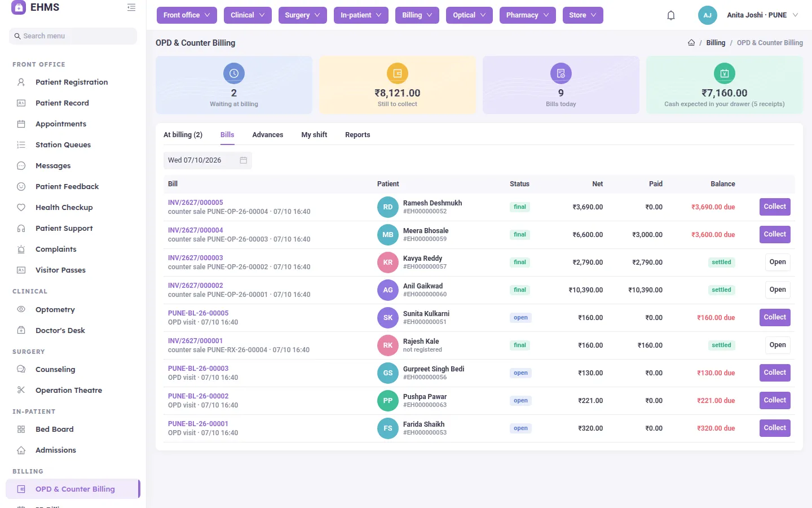Image resolution: width=812 pixels, height=508 pixels.
Task: Open bill PUNE-BL-26-00005 link
Action: (x=198, y=313)
